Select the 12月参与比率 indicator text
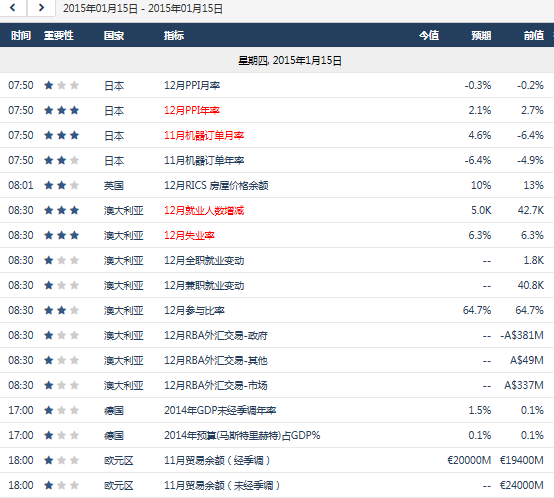 pyautogui.click(x=194, y=310)
